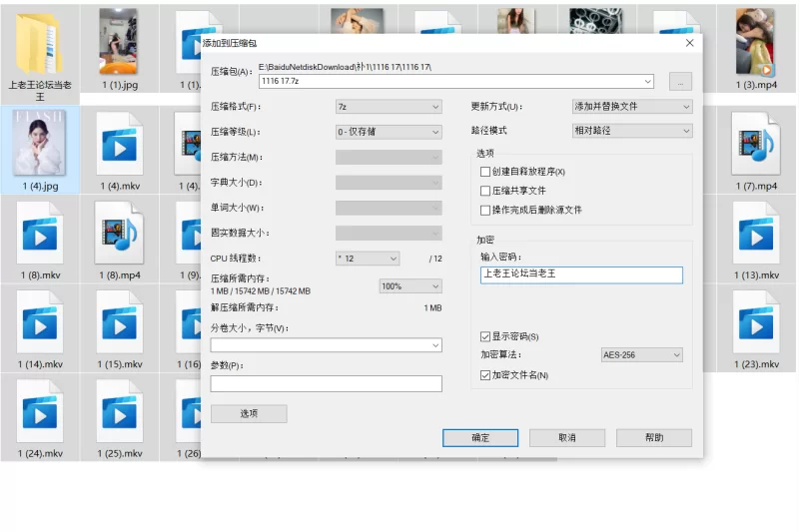799x532 pixels.
Task: Enable the create self-extracting archive checkbox (创建自释放程序)
Action: point(485,172)
